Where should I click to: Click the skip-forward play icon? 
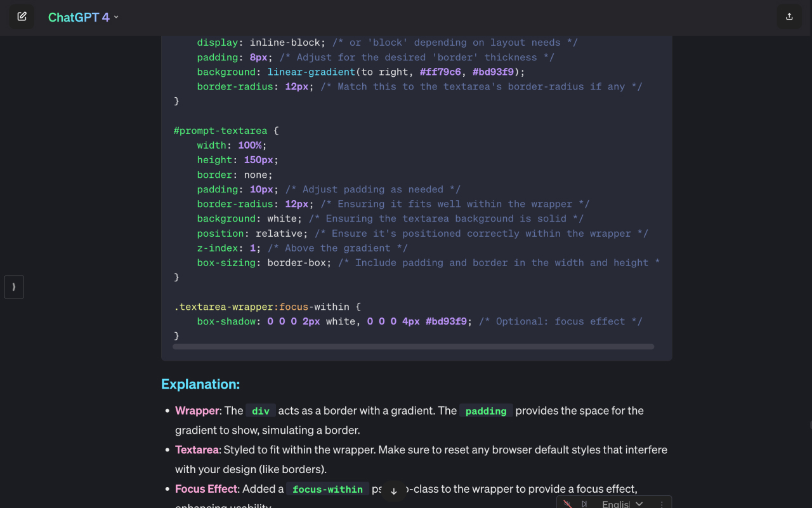pos(584,504)
